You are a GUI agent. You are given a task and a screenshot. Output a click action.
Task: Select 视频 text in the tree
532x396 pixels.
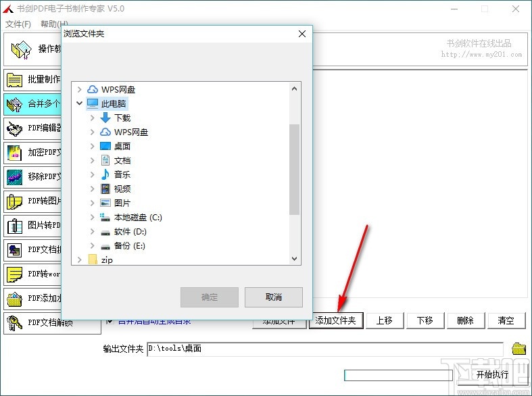click(122, 189)
